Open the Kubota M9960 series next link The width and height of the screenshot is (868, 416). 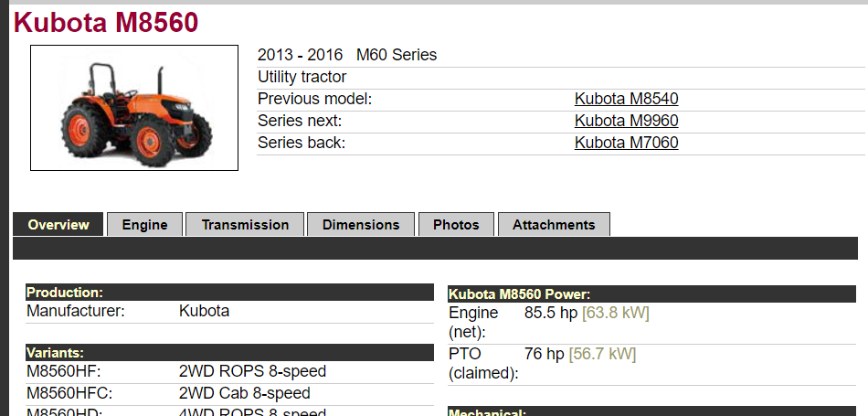[626, 121]
